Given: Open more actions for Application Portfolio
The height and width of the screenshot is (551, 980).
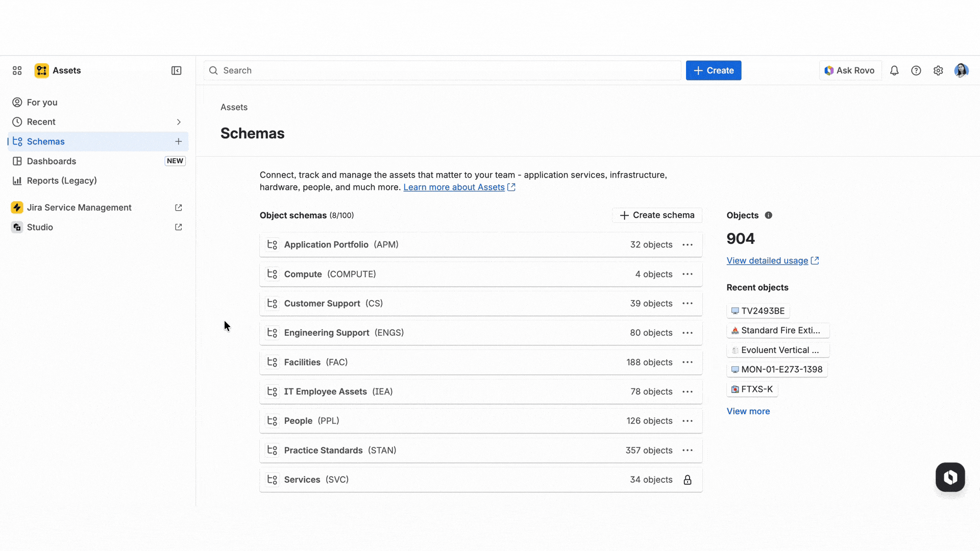Looking at the screenshot, I should pos(688,245).
